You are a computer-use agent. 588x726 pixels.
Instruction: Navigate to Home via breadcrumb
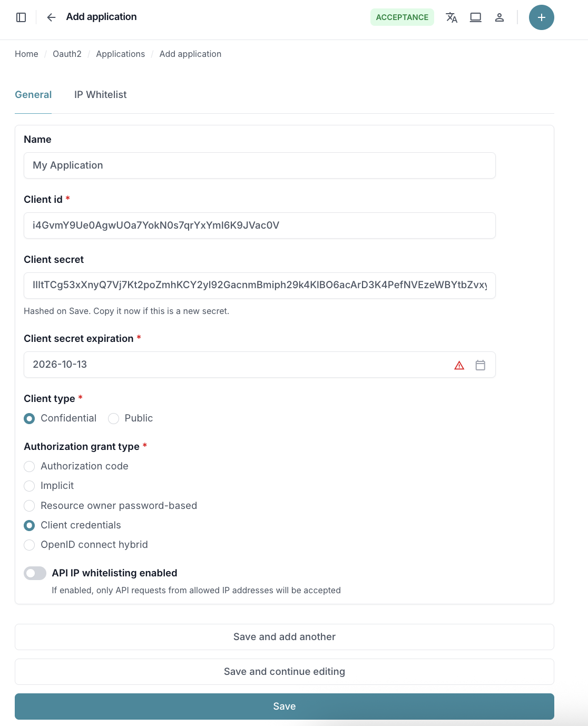tap(26, 54)
